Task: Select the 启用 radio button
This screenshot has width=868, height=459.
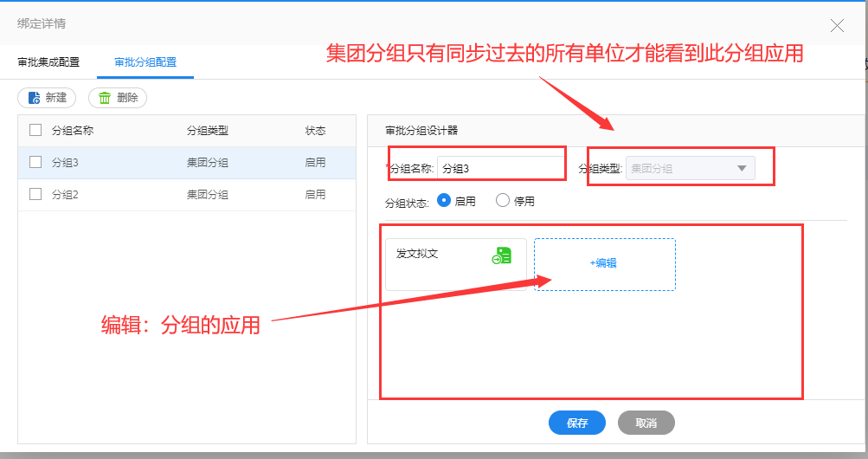Action: click(x=443, y=200)
